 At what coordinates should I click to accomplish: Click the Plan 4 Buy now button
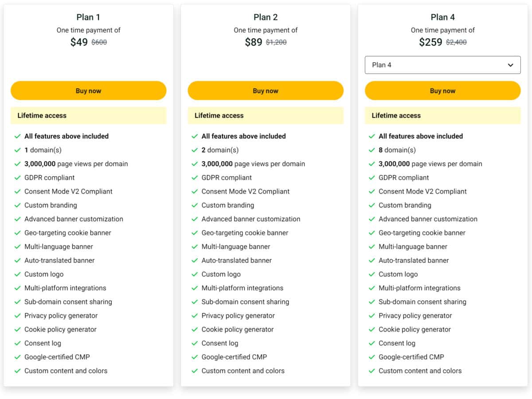[x=442, y=90]
